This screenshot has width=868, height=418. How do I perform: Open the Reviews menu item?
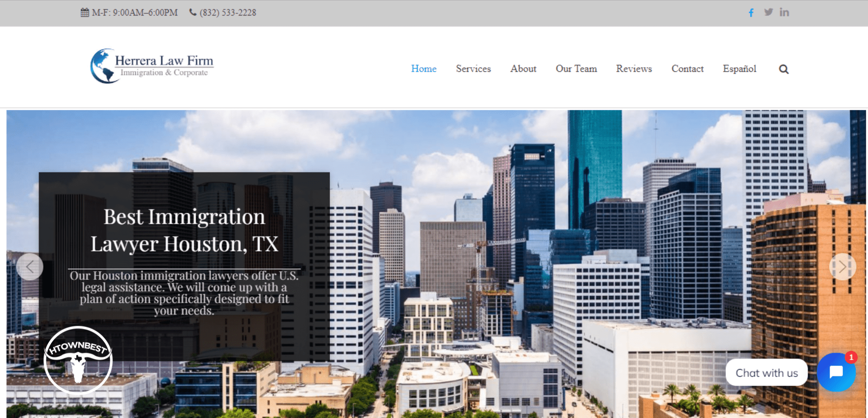(634, 69)
